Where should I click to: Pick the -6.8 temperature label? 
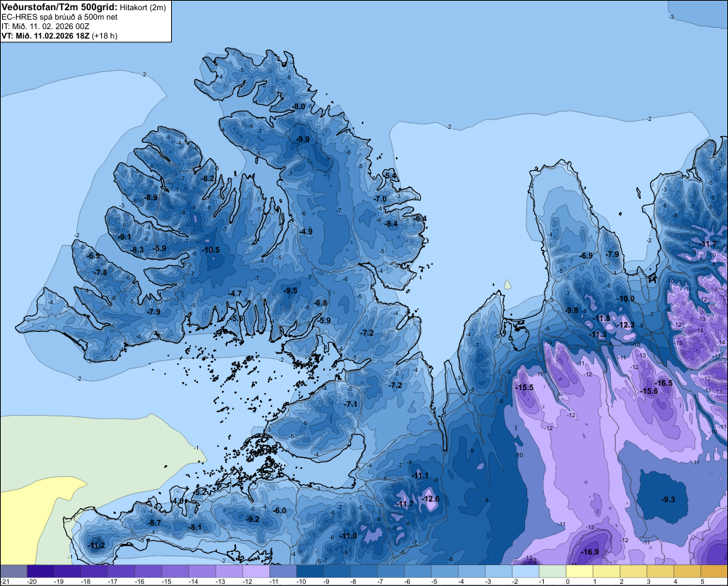(320, 304)
